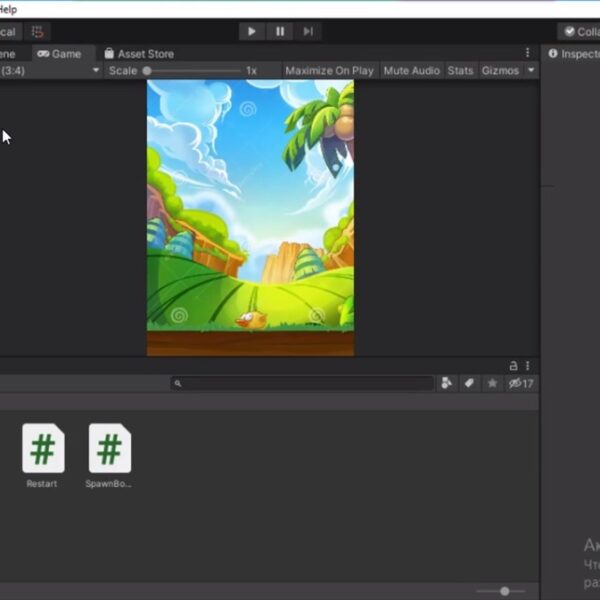Viewport: 600px width, 600px height.
Task: Pause the game playback
Action: (280, 31)
